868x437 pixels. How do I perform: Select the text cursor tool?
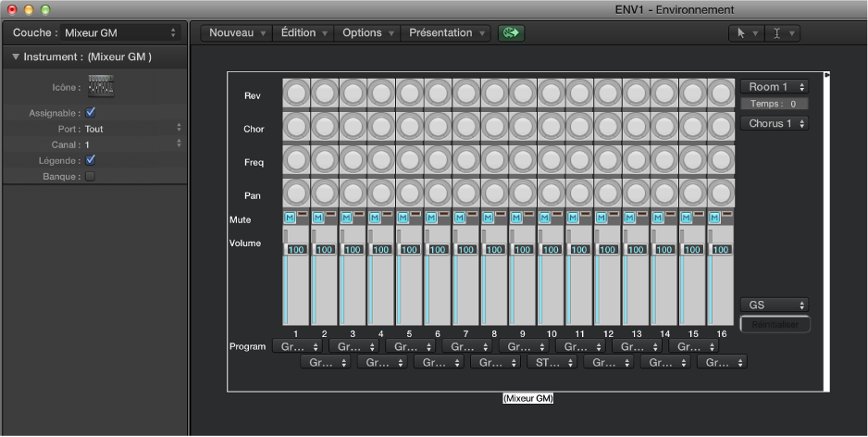coord(781,32)
